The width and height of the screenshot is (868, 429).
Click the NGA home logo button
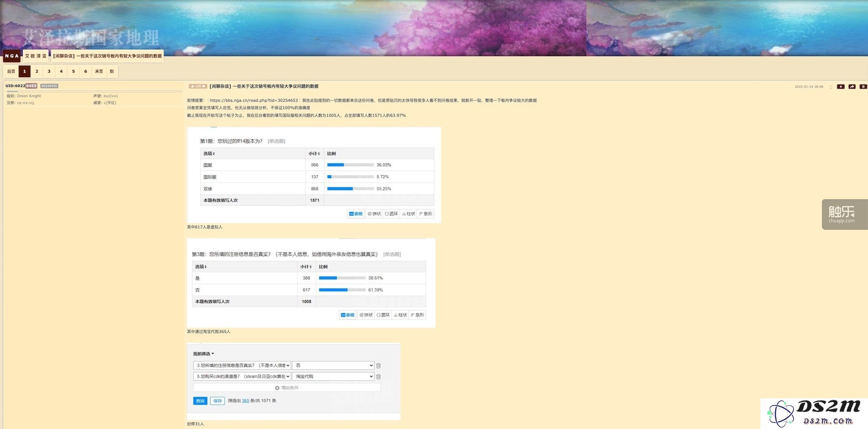pos(12,56)
